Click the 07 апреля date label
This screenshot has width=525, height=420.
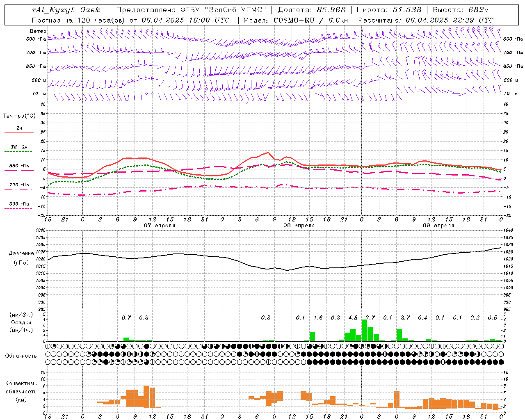159,226
